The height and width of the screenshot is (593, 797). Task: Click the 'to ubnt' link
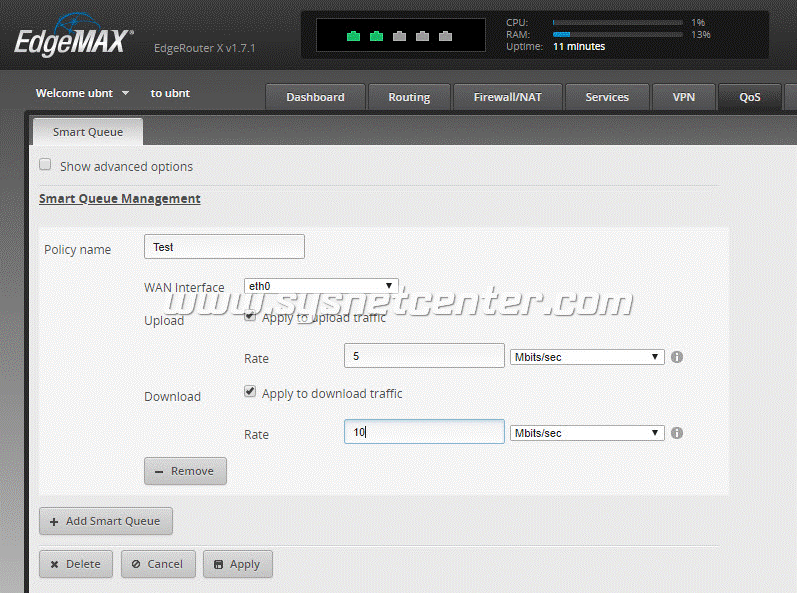[170, 93]
